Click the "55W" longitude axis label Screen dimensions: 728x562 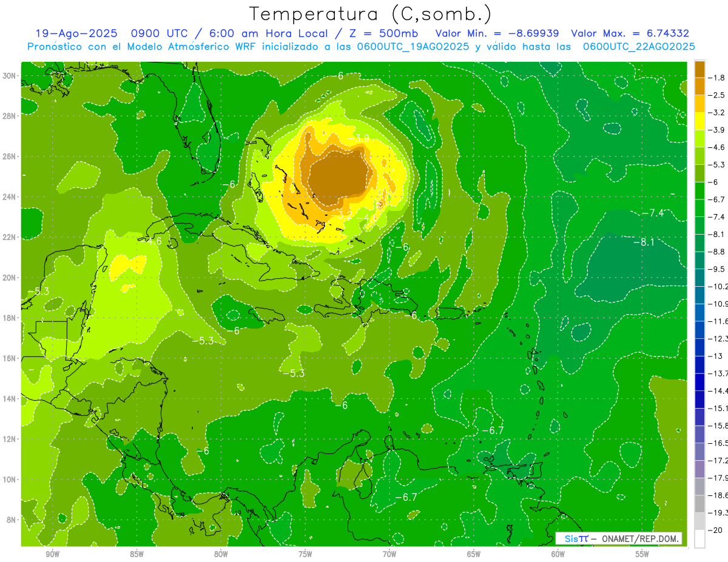click(x=642, y=554)
